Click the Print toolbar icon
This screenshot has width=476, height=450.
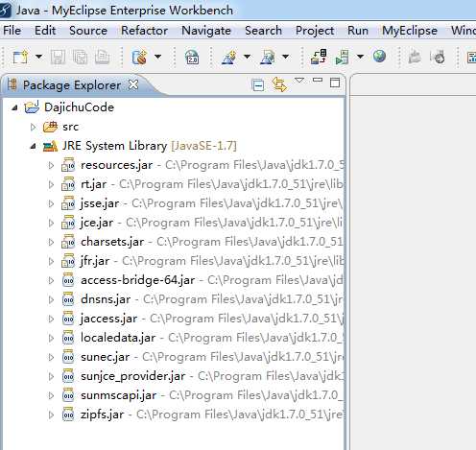[103, 58]
